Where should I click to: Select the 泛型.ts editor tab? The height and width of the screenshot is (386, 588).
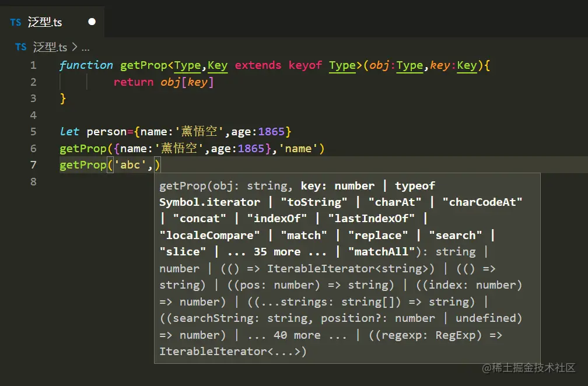[x=52, y=22]
